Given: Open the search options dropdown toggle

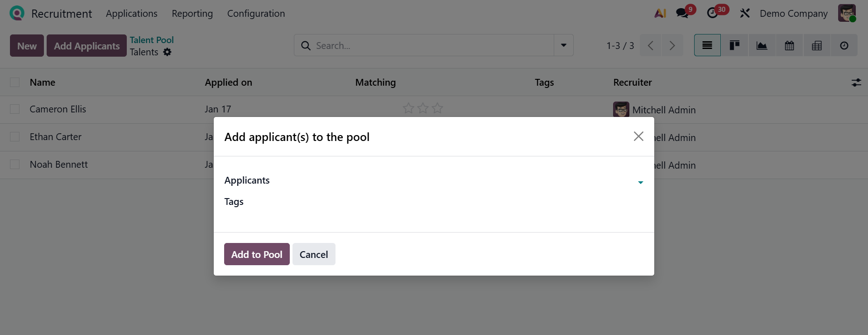Looking at the screenshot, I should click(x=563, y=45).
